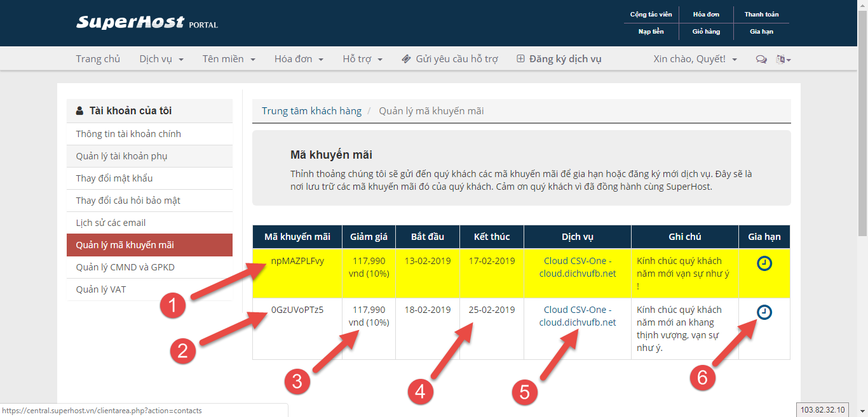Click the Nạp tiền link in header

pyautogui.click(x=651, y=32)
